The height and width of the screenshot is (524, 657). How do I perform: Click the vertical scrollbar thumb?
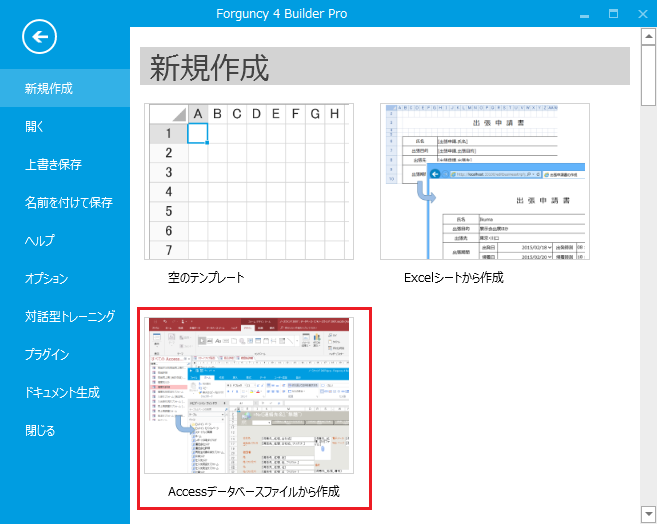point(648,75)
